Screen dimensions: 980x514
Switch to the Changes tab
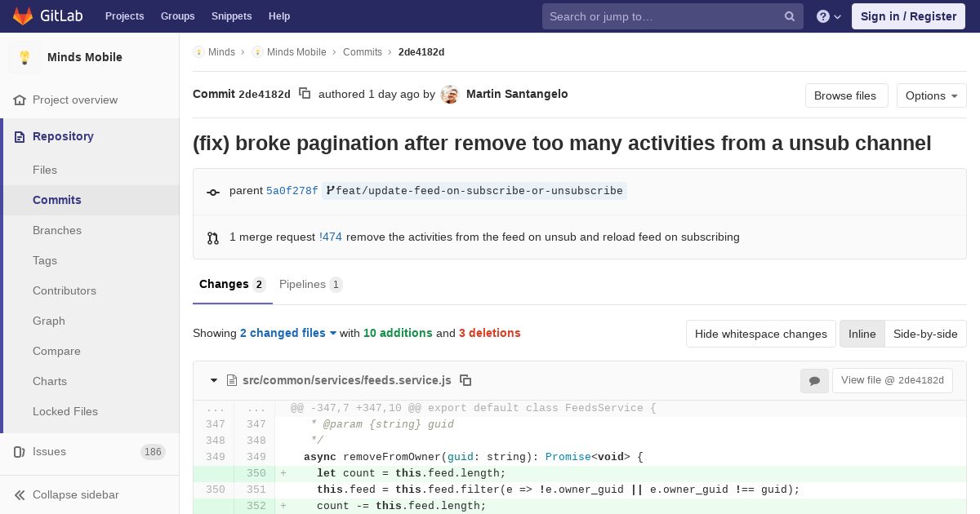[x=233, y=285]
